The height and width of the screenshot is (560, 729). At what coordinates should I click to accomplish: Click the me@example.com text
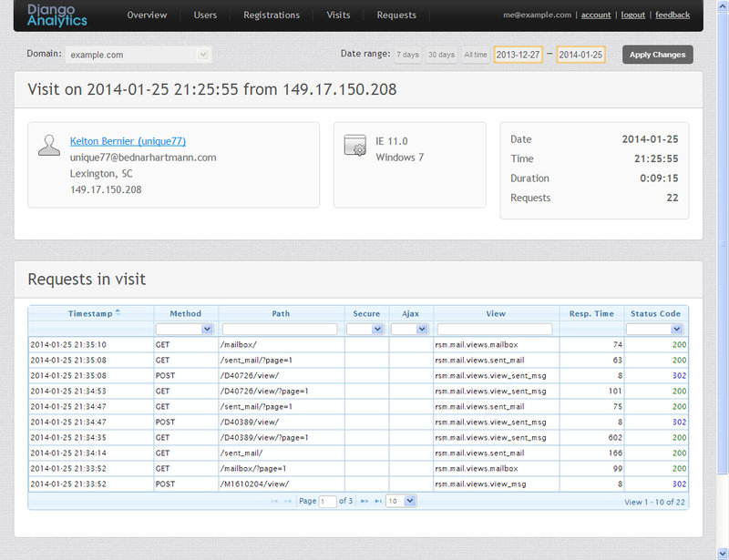537,15
